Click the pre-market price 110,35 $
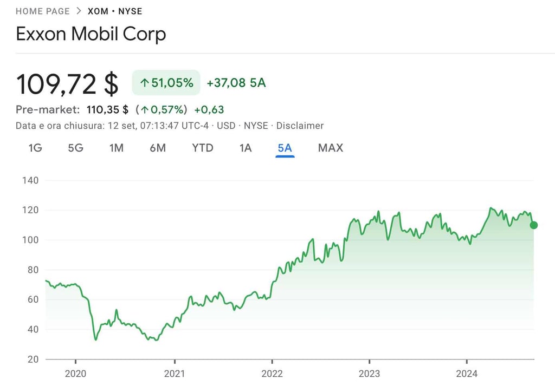This screenshot has width=555, height=392. click(107, 109)
